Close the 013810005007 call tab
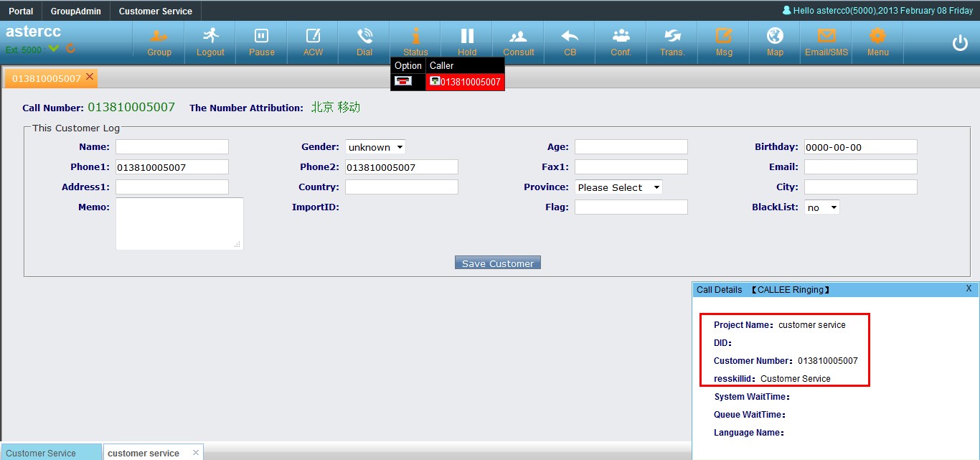Image resolution: width=980 pixels, height=460 pixels. [x=90, y=76]
